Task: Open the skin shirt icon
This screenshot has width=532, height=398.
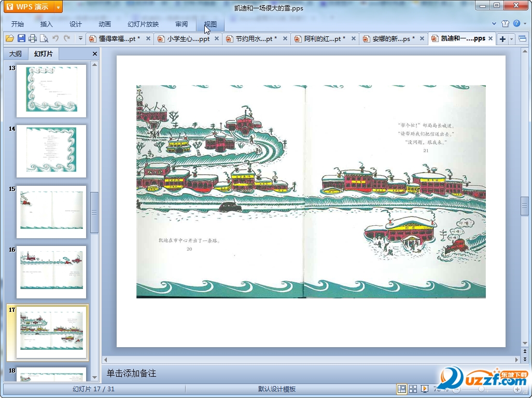Action: tap(505, 23)
